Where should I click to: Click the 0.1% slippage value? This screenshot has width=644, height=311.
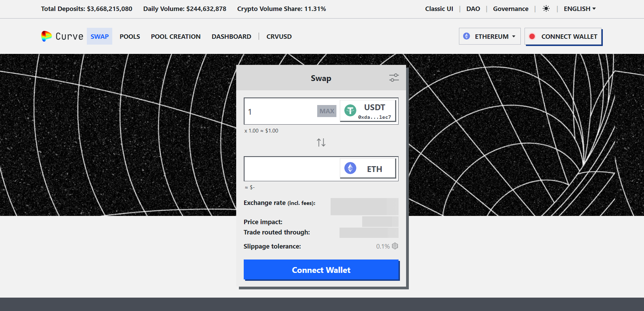tap(383, 246)
